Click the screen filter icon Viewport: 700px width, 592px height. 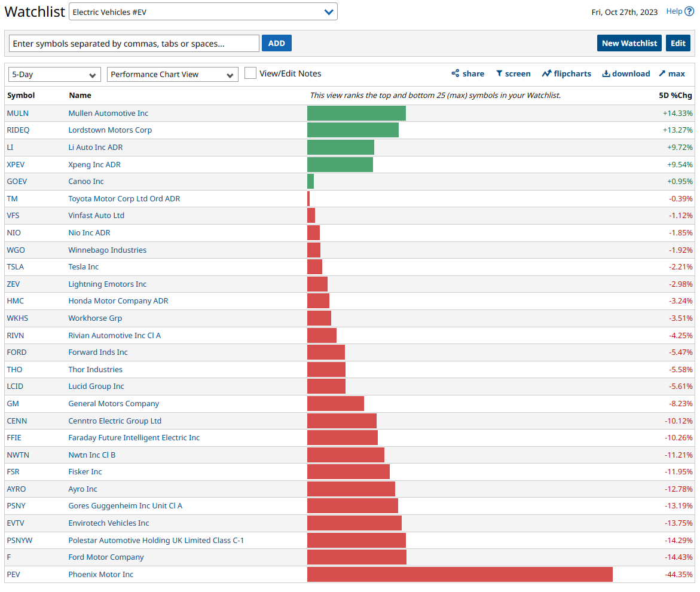499,73
